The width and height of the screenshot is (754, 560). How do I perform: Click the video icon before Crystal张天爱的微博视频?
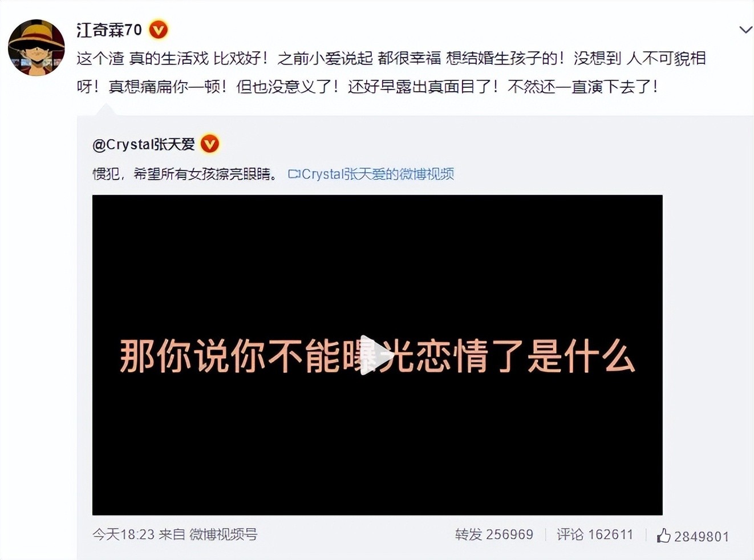click(x=294, y=175)
